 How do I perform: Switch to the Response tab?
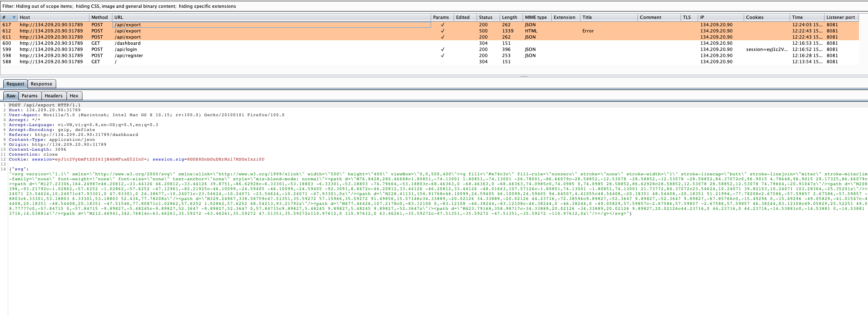coord(41,84)
